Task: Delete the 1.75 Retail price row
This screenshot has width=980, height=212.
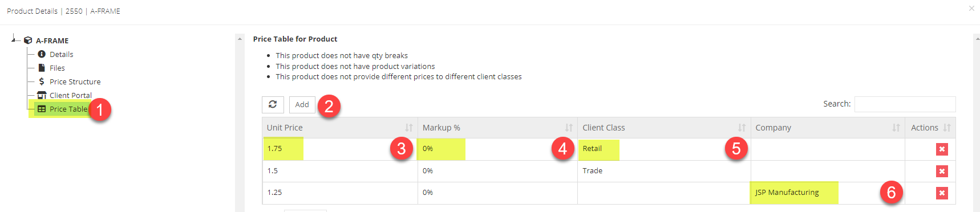Action: 942,149
